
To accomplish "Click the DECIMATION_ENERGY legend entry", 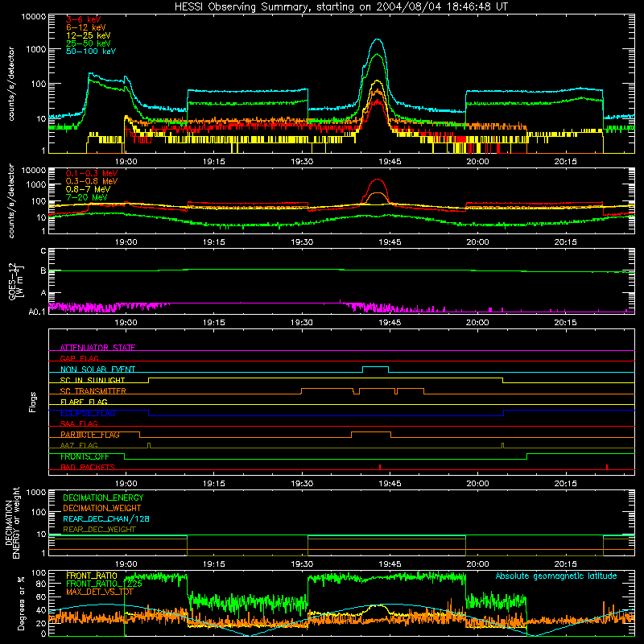I will pyautogui.click(x=103, y=497).
